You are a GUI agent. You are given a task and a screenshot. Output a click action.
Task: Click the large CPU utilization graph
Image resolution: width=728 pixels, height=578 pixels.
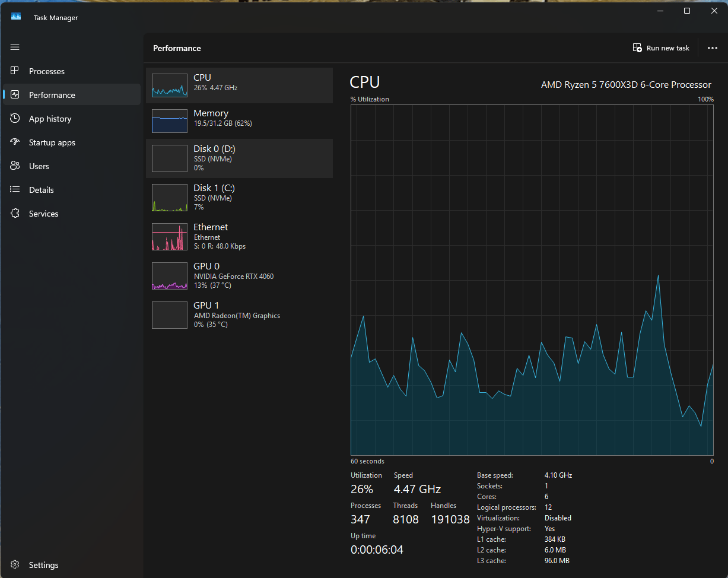point(532,280)
